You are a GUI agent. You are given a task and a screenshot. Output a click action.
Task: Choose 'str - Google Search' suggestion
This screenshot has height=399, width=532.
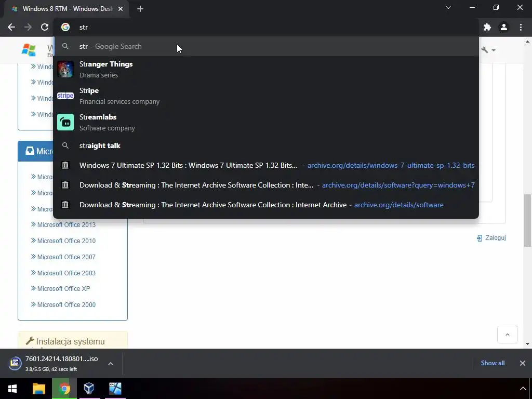coord(266,46)
